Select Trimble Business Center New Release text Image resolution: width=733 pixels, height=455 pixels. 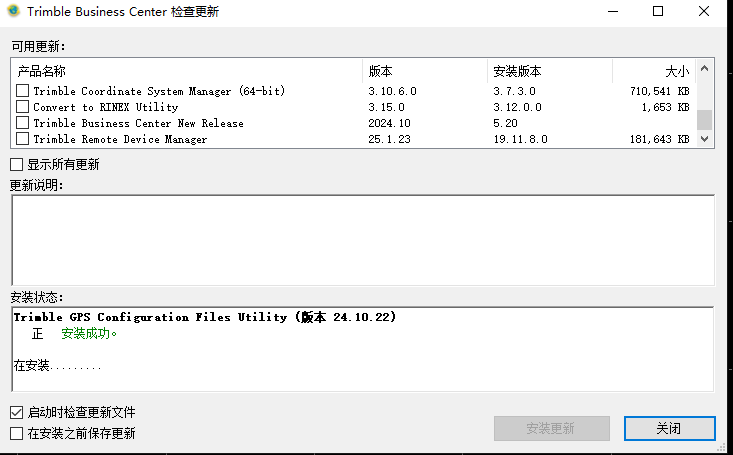(x=138, y=123)
